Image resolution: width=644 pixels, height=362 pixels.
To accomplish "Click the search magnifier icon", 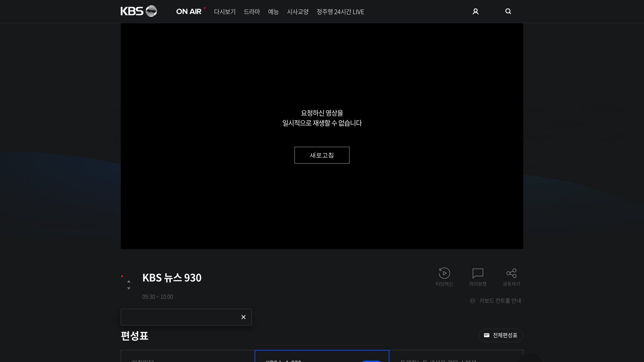I will pos(508,11).
